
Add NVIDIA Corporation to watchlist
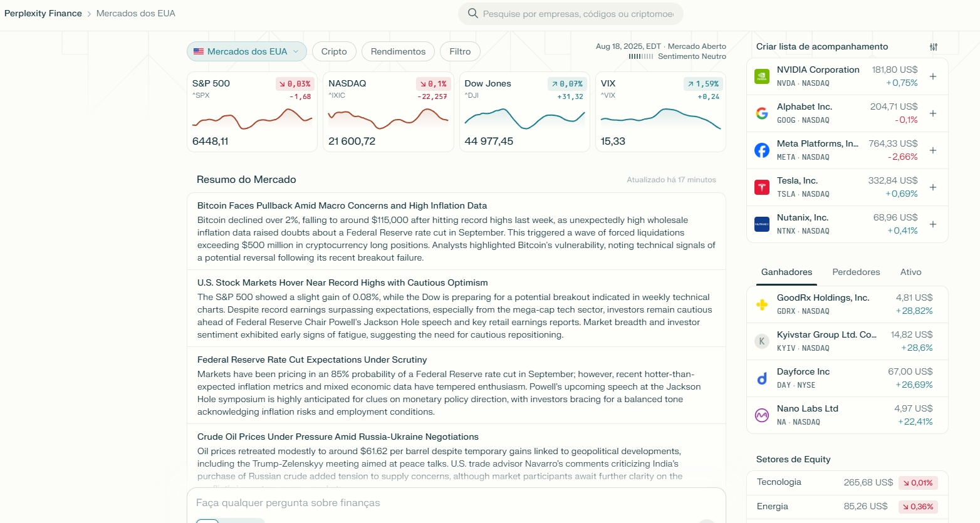[x=933, y=76]
